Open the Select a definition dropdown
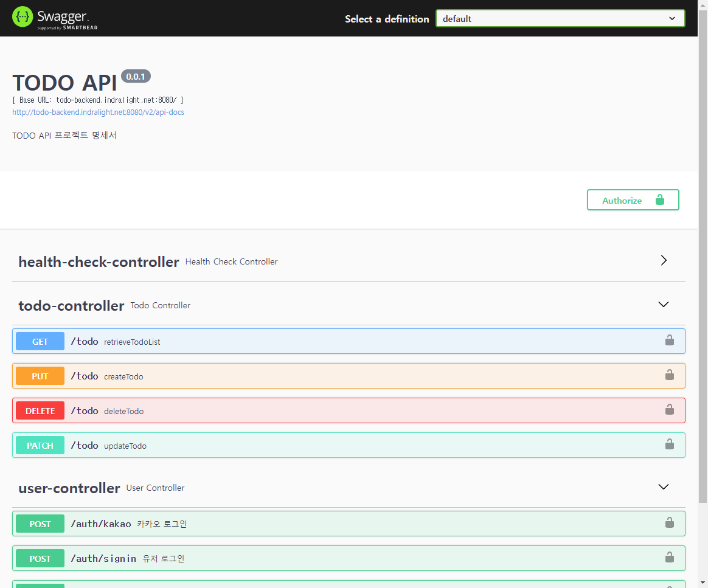The image size is (708, 588). (560, 18)
